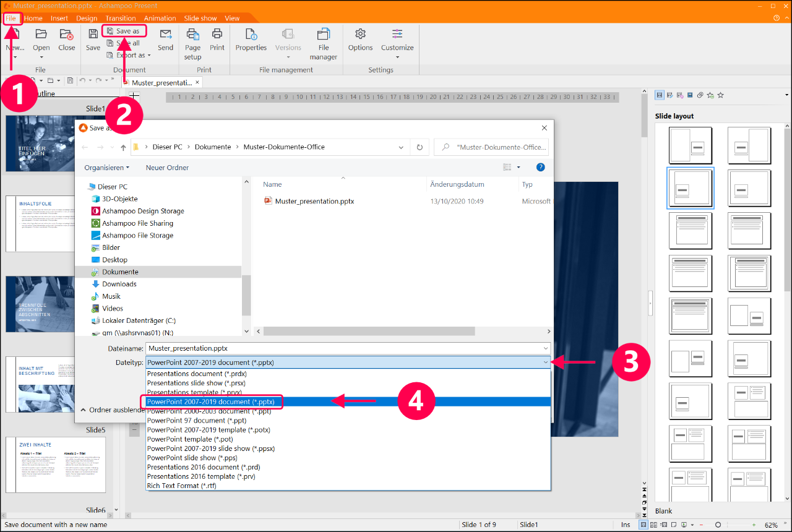Click the plain star icon in sidebar
The image size is (792, 532).
[720, 95]
